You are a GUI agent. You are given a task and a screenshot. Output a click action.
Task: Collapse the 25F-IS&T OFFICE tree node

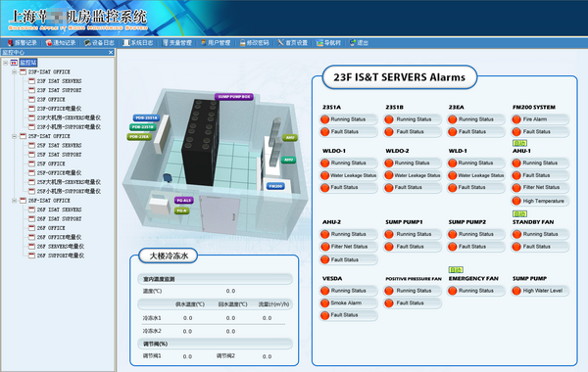click(x=15, y=136)
